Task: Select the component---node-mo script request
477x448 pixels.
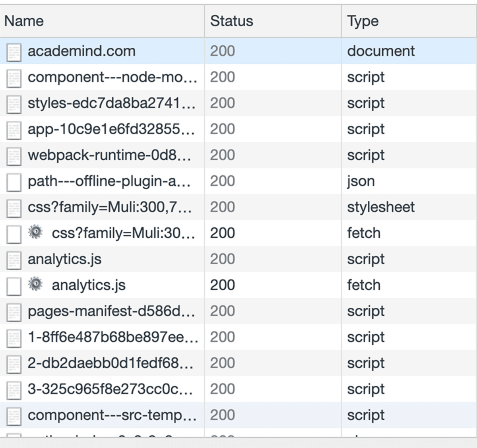Action: pyautogui.click(x=112, y=77)
